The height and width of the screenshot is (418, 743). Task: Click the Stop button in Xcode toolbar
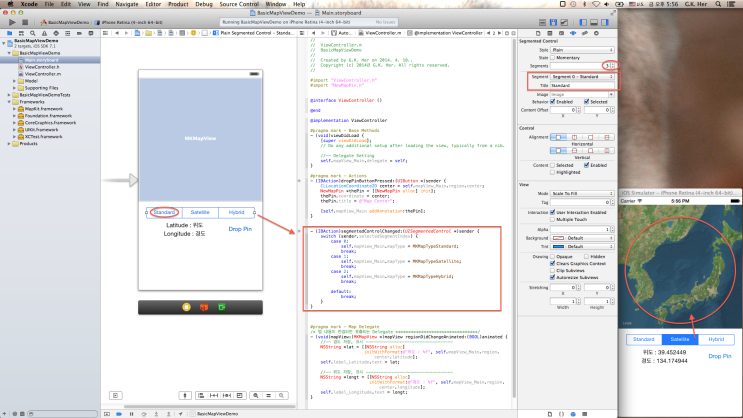(x=27, y=21)
